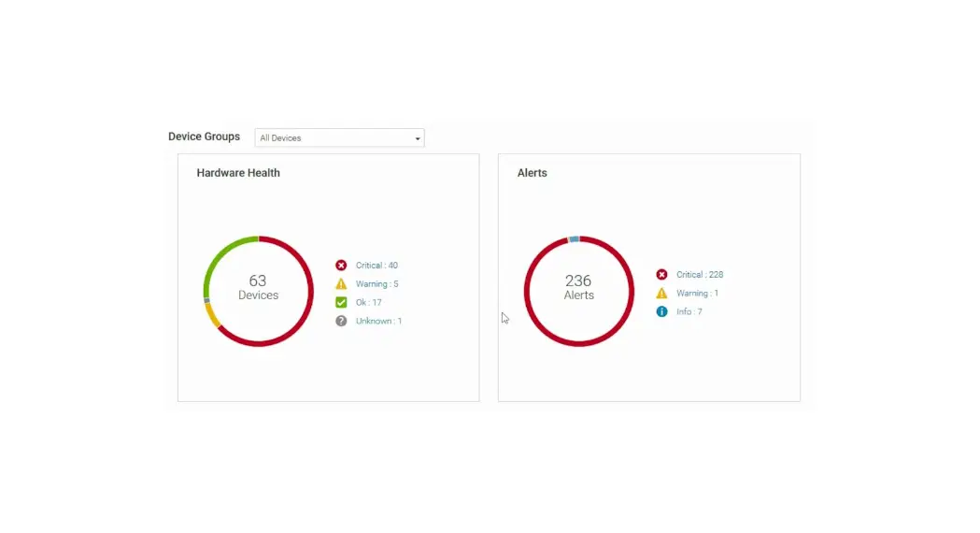The width and height of the screenshot is (980, 533).
Task: Open the 'Unknown : 1' link
Action: pos(378,321)
